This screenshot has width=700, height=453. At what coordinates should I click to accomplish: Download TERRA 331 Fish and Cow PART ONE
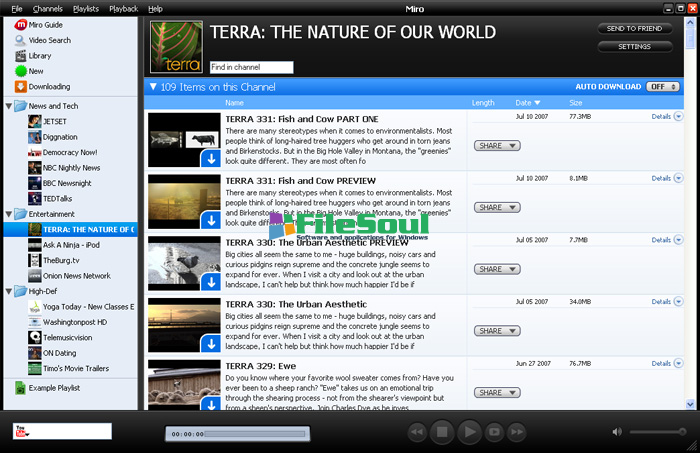(209, 158)
